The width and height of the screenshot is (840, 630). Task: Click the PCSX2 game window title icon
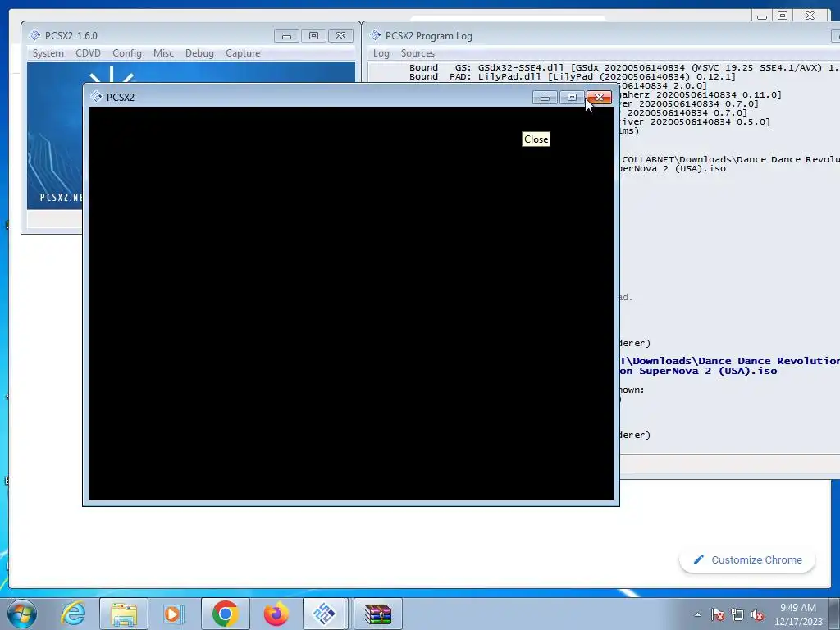click(x=96, y=97)
